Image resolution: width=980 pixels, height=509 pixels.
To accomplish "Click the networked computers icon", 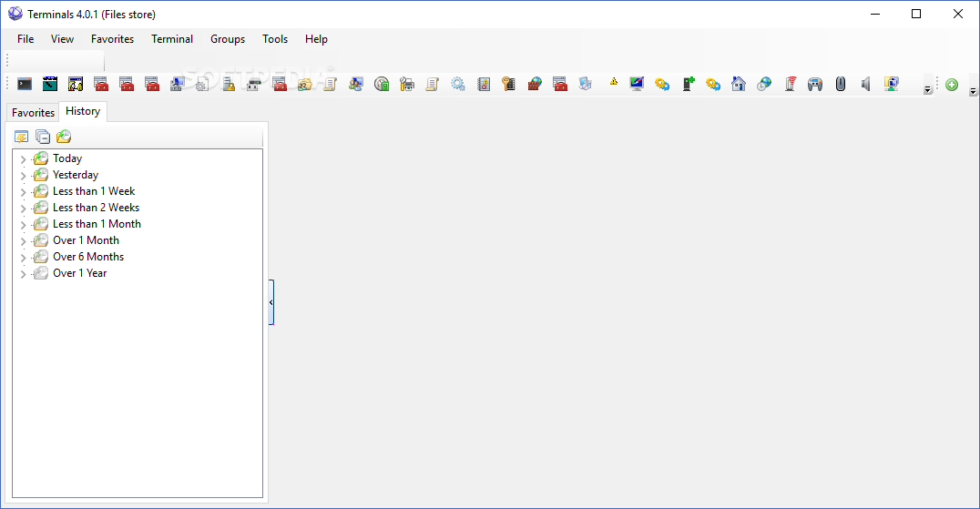I will tap(892, 84).
